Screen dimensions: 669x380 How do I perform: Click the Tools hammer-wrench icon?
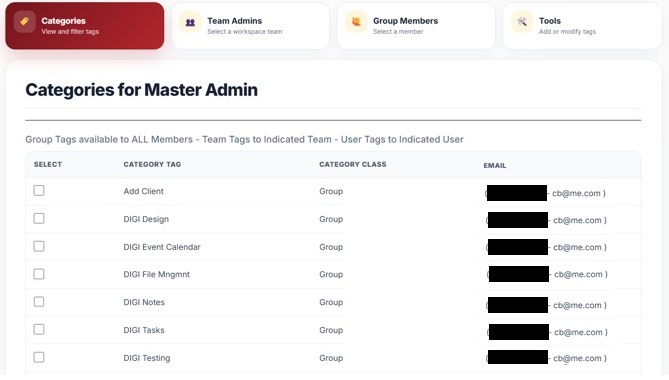click(522, 22)
